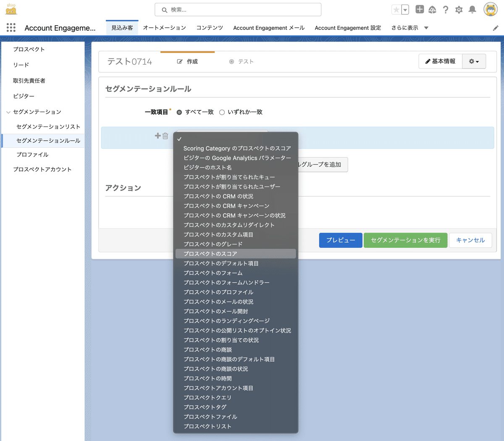The image size is (504, 441).
Task: Click the global actions plus icon
Action: pyautogui.click(x=420, y=9)
